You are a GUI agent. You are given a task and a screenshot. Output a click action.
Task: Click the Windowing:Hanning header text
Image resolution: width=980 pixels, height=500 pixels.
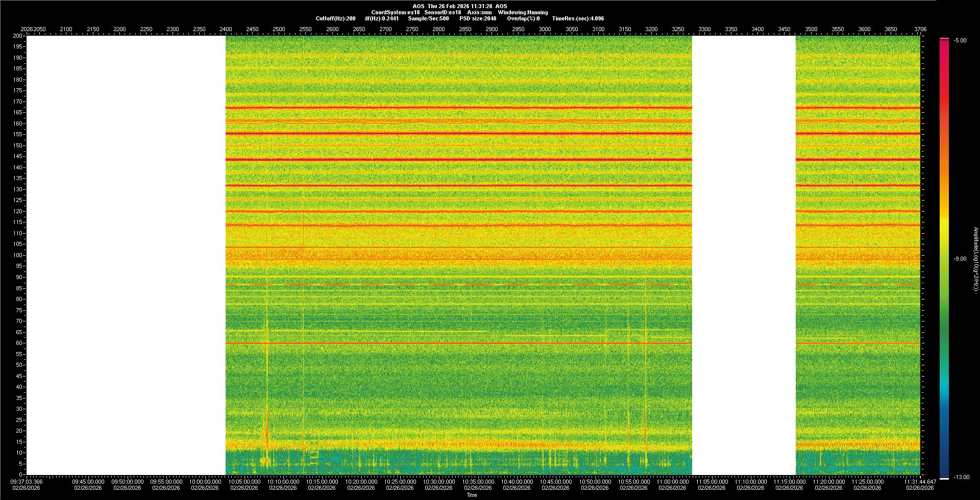[523, 12]
